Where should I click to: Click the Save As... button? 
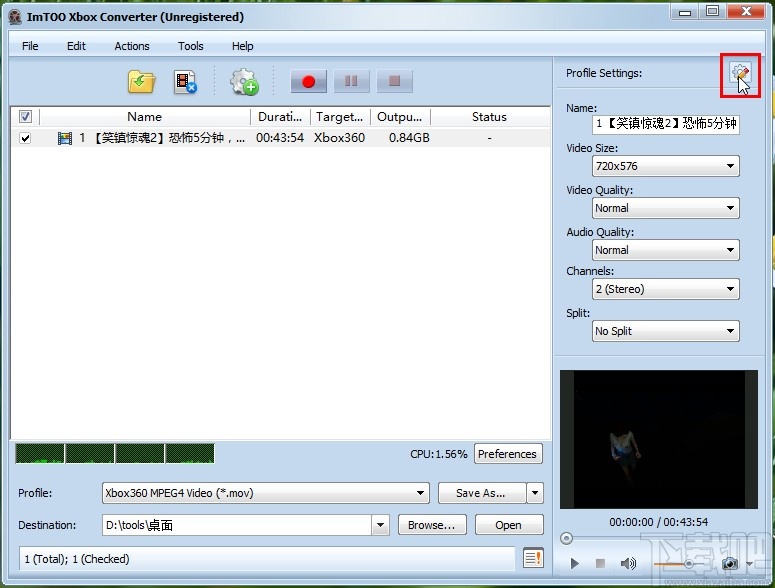coord(482,493)
